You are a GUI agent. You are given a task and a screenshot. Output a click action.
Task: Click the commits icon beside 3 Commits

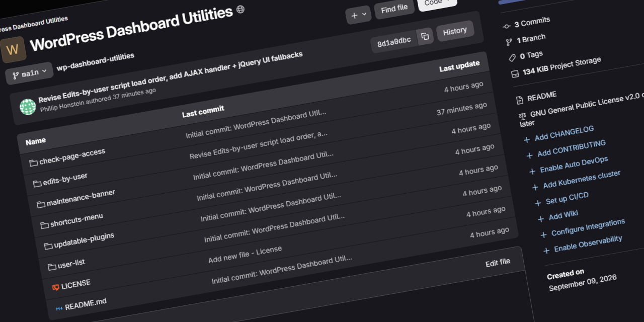tap(506, 26)
